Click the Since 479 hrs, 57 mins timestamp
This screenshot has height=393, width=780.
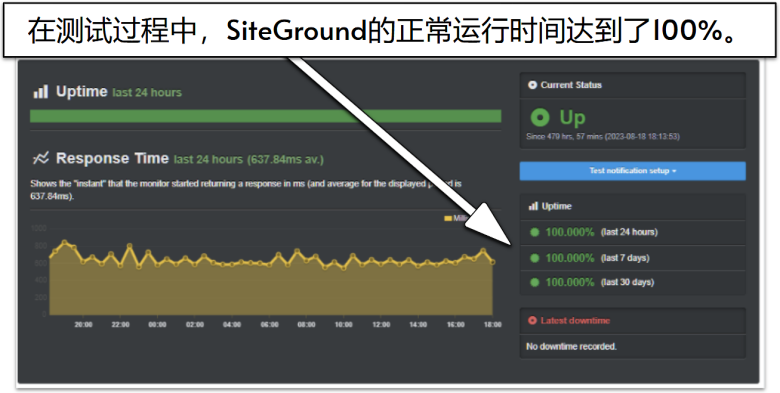pos(602,136)
